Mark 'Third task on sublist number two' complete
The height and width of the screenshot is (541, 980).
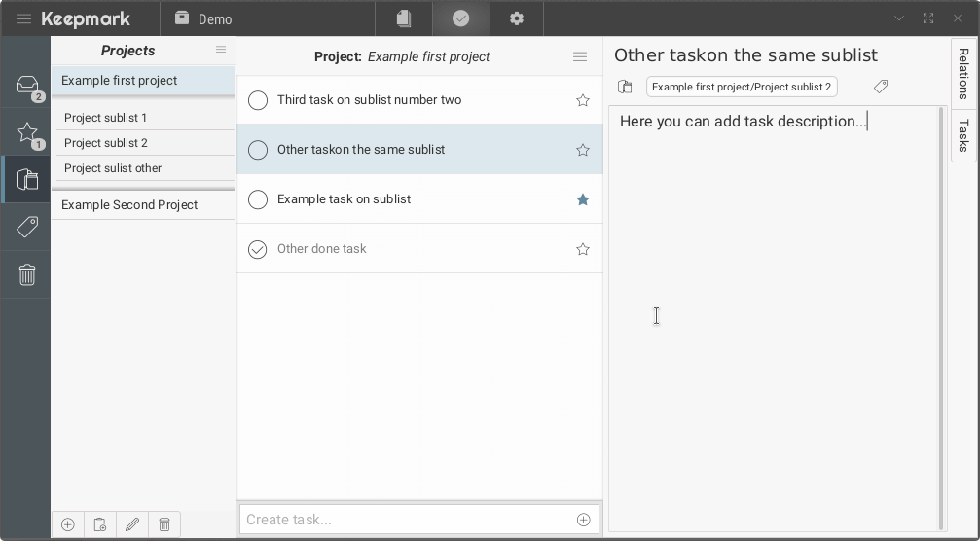pyautogui.click(x=258, y=100)
